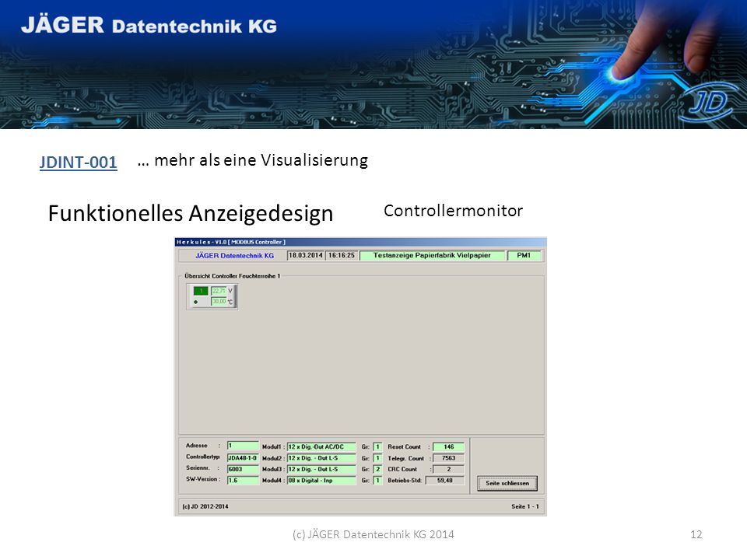Click the small status dot below controller 1

pyautogui.click(x=196, y=302)
